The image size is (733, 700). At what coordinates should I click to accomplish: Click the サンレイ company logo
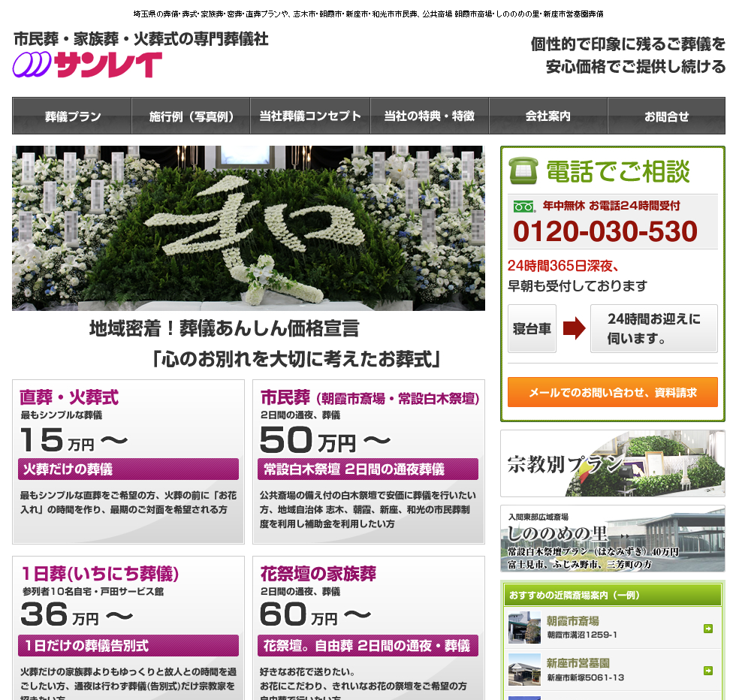(88, 65)
